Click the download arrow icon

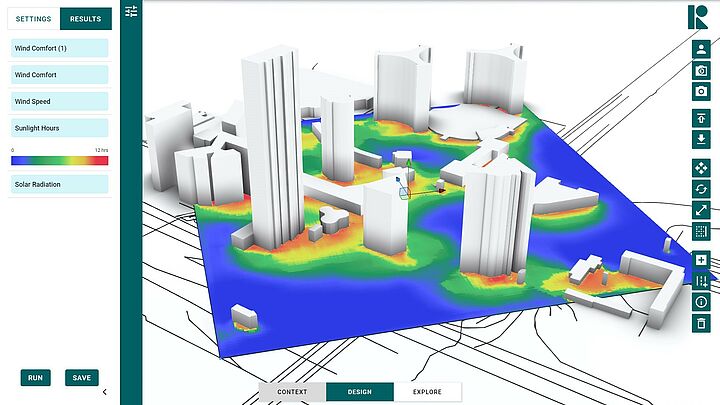tap(701, 139)
